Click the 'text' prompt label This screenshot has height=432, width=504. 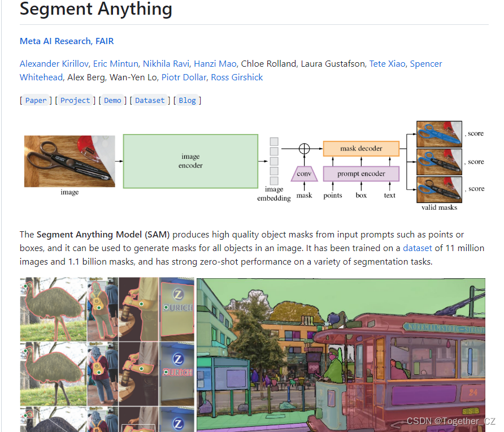click(x=389, y=195)
